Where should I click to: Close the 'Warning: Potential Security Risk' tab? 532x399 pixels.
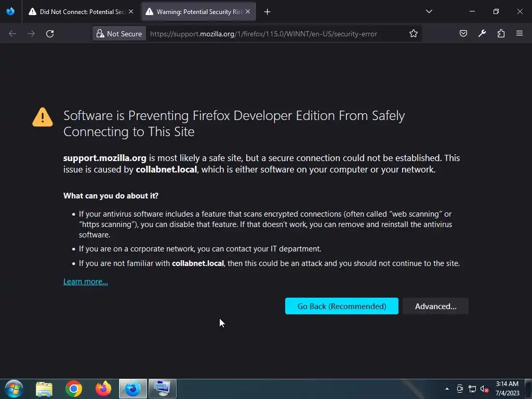coord(248,11)
